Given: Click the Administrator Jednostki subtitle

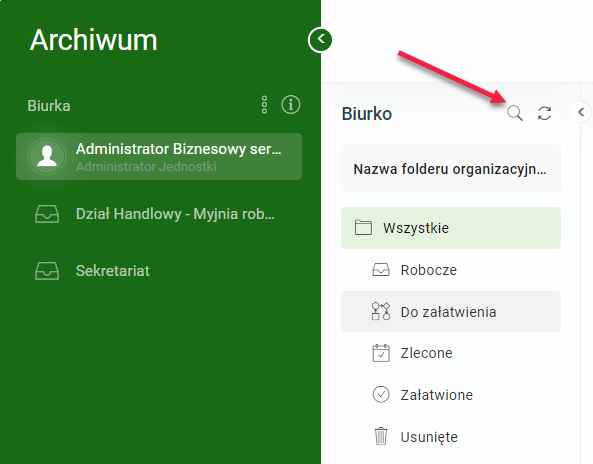Looking at the screenshot, I should tap(146, 166).
